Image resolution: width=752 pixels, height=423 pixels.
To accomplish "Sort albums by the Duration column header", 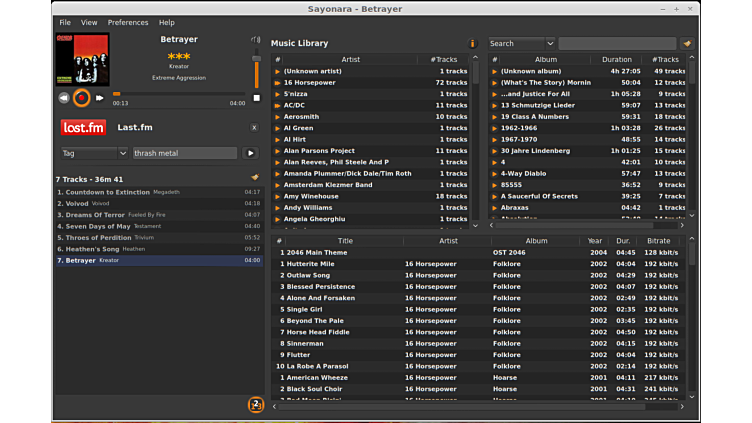I will pyautogui.click(x=616, y=59).
